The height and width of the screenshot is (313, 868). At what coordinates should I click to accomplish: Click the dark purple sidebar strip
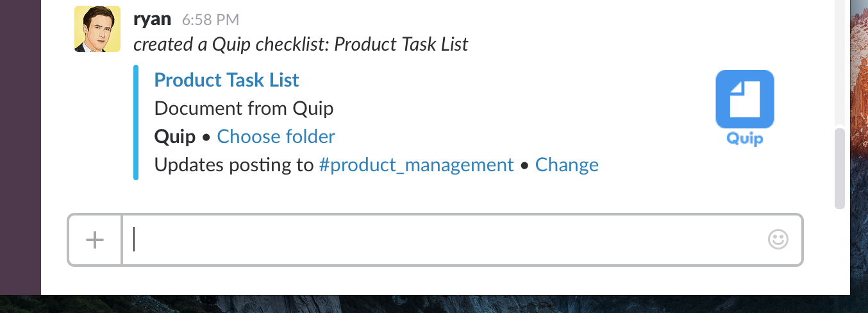(21, 148)
